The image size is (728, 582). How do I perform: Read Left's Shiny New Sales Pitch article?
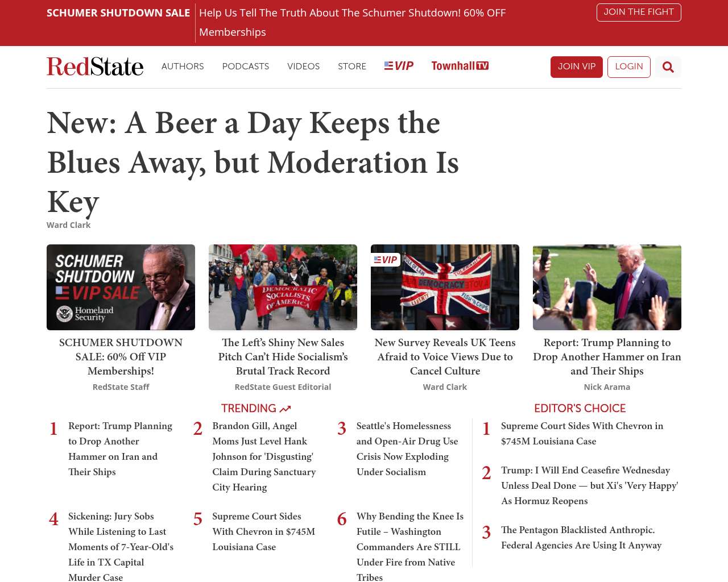[x=283, y=357]
